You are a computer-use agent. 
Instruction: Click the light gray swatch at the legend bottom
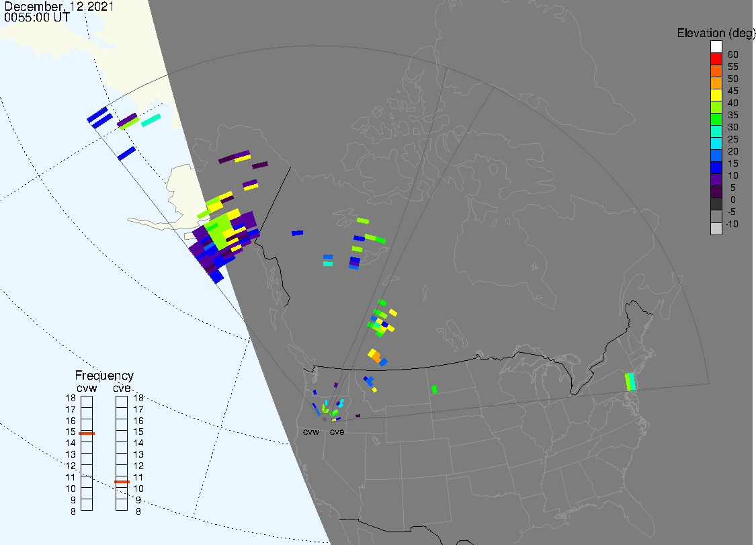click(716, 228)
